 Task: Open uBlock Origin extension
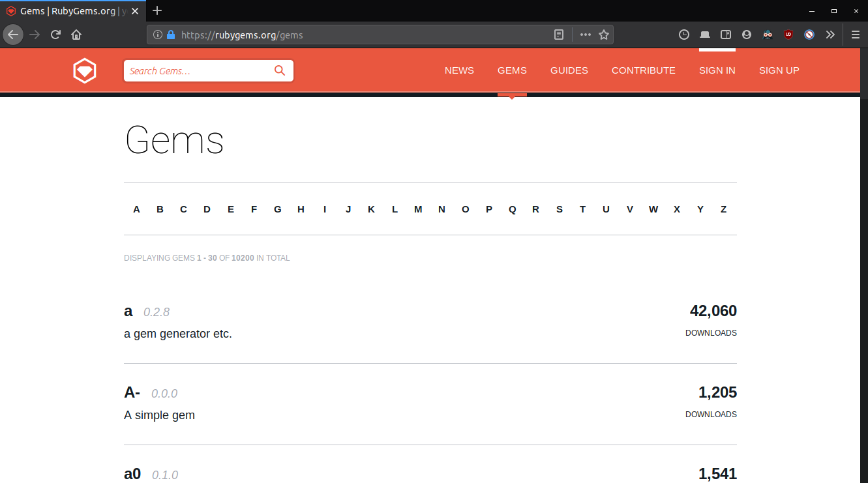788,35
